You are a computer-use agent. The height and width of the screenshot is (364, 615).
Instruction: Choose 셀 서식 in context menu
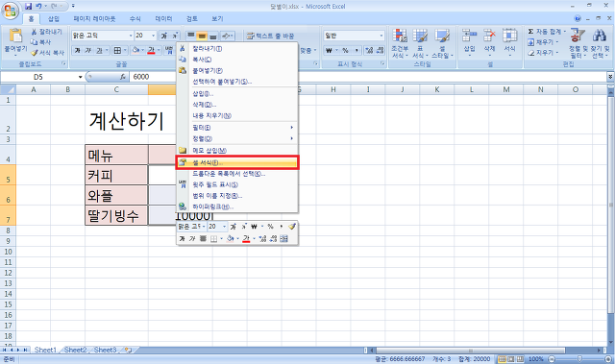click(x=237, y=162)
